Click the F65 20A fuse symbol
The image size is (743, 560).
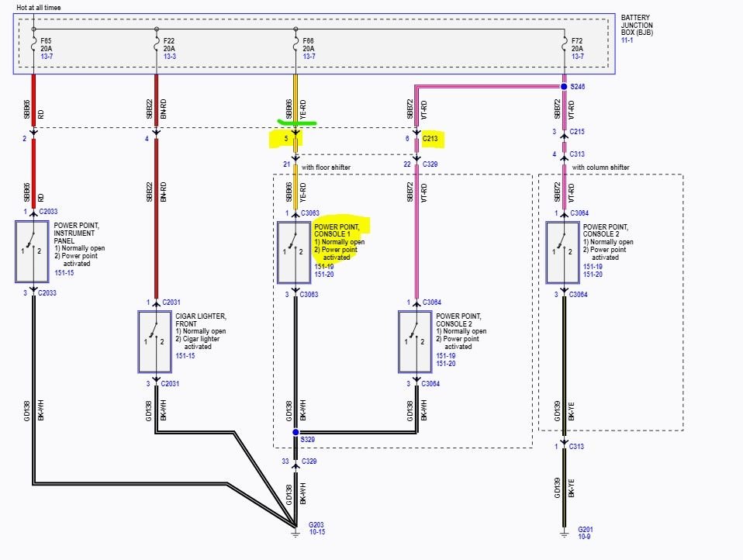33,45
